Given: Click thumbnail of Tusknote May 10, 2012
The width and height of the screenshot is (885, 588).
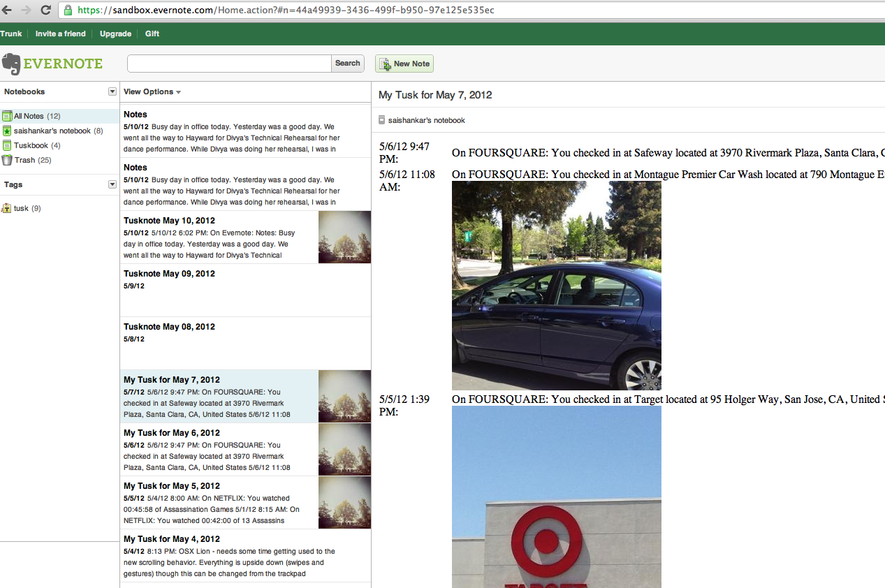Looking at the screenshot, I should (x=344, y=237).
